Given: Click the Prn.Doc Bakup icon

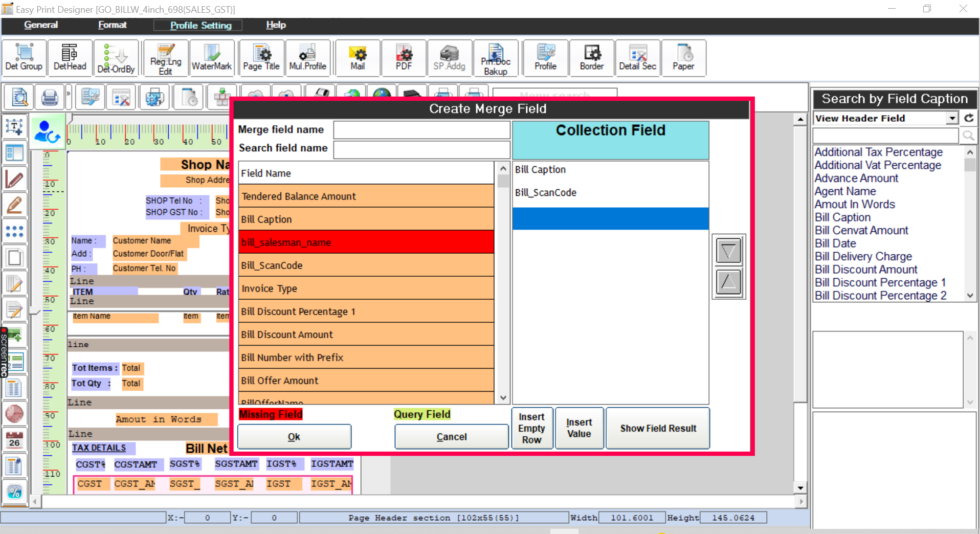Looking at the screenshot, I should [495, 57].
